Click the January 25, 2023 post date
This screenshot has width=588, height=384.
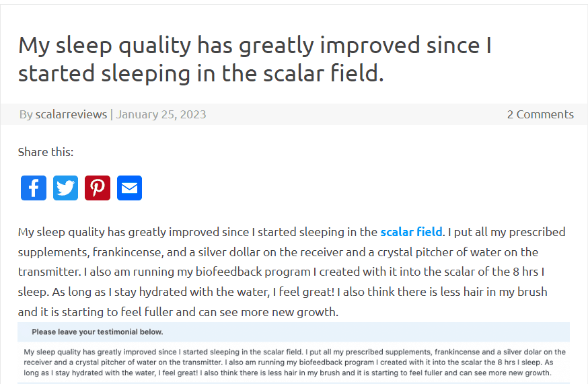(161, 114)
